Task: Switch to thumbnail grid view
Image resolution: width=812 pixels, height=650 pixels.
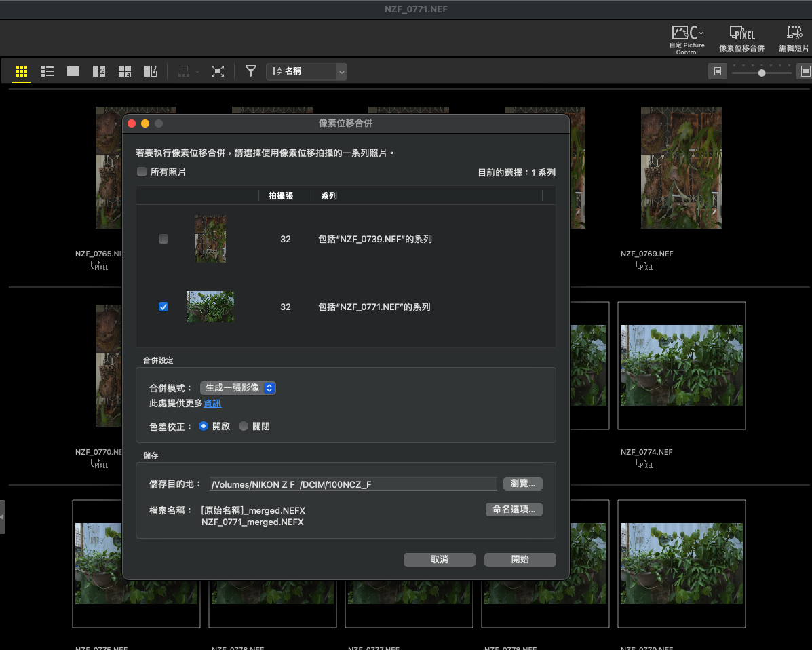Action: (x=22, y=71)
